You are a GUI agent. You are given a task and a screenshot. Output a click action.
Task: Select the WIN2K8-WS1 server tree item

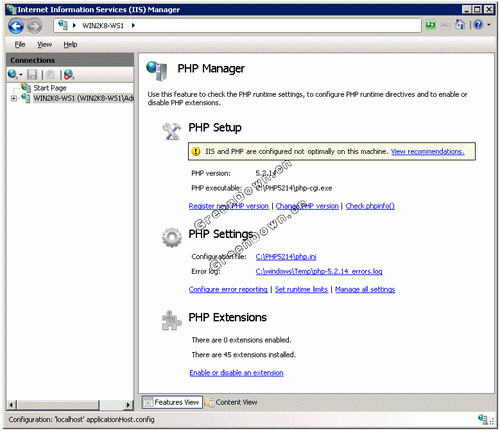tap(83, 98)
